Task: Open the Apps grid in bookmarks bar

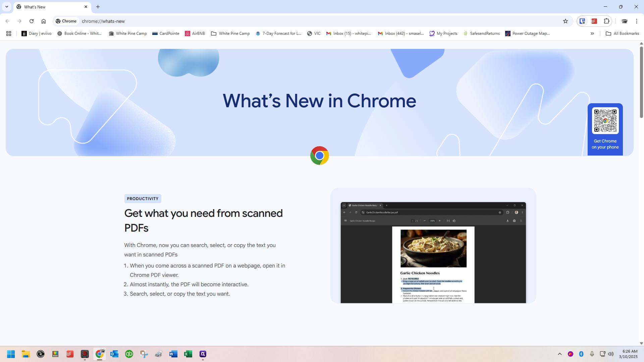Action: [9, 34]
